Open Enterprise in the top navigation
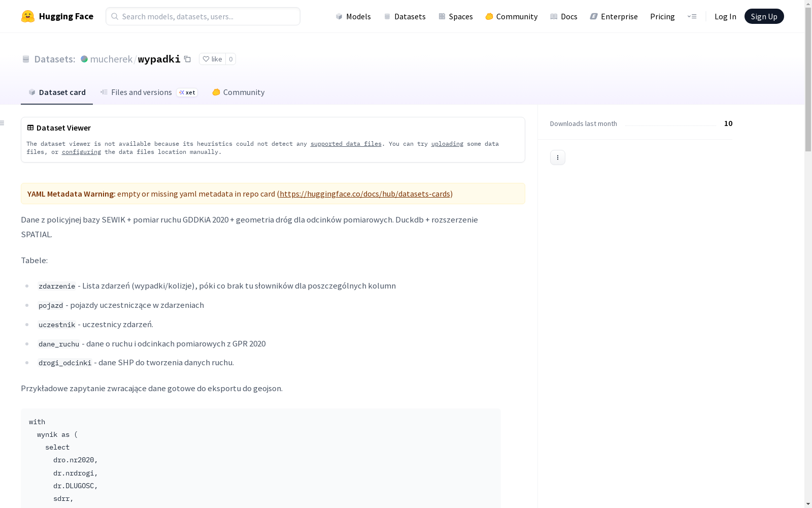Screen dimensions: 812x508 tap(614, 16)
